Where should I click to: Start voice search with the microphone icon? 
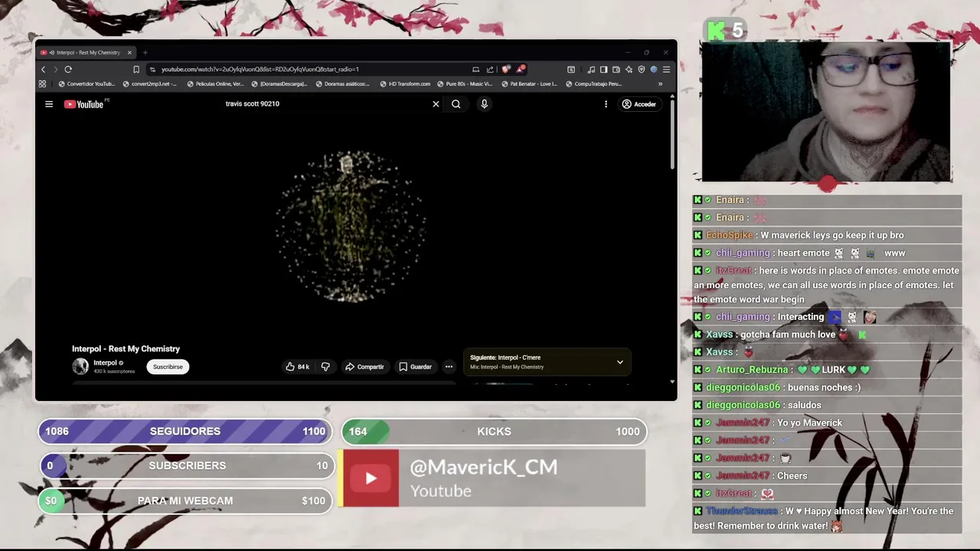(x=484, y=104)
